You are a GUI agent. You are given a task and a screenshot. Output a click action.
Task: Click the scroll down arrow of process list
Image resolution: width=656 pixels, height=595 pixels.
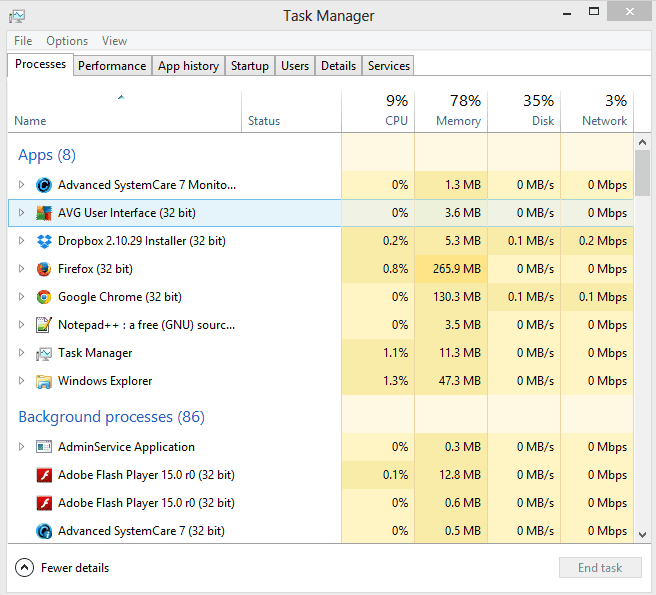(643, 535)
